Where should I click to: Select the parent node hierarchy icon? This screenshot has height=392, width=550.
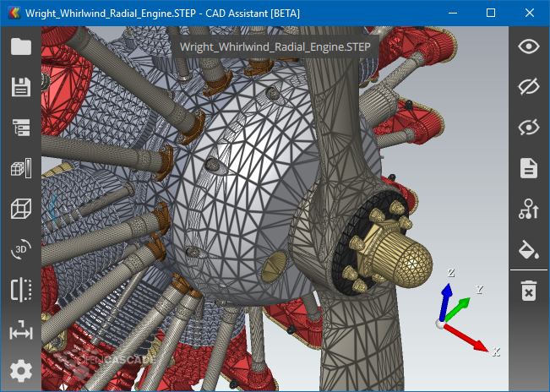pyautogui.click(x=529, y=209)
